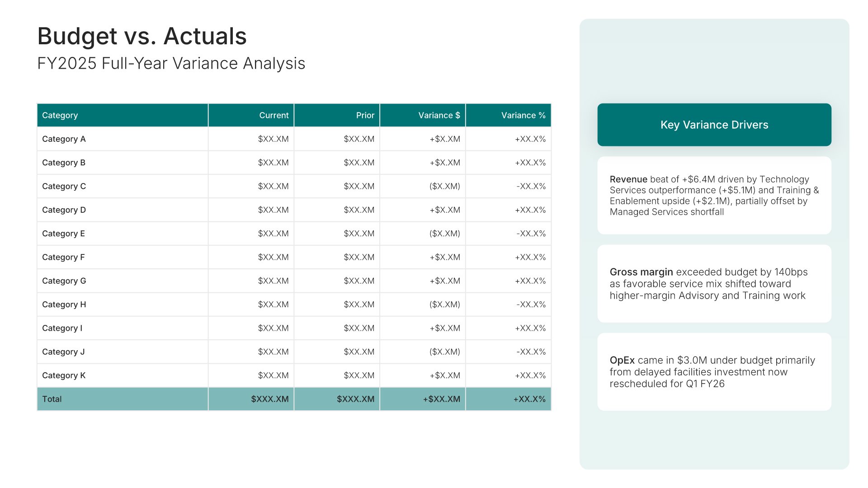The image size is (868, 488).
Task: Click the Category column header
Action: [60, 115]
